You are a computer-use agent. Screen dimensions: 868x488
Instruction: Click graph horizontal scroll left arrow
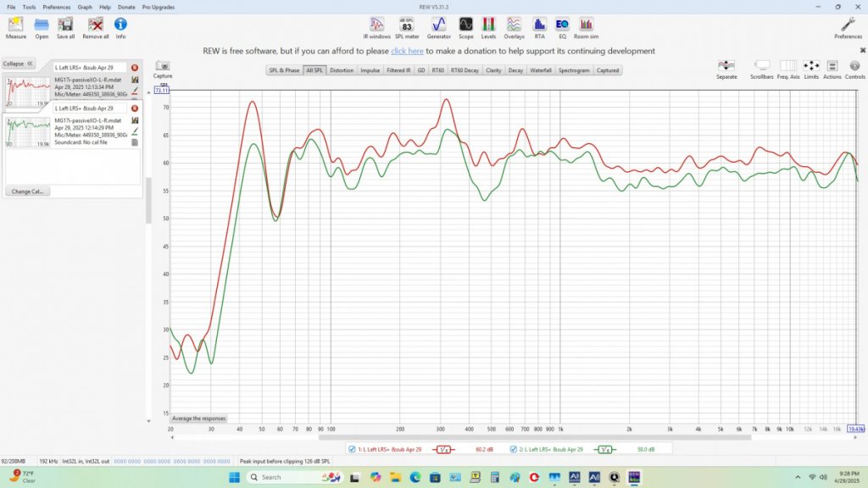pos(172,437)
